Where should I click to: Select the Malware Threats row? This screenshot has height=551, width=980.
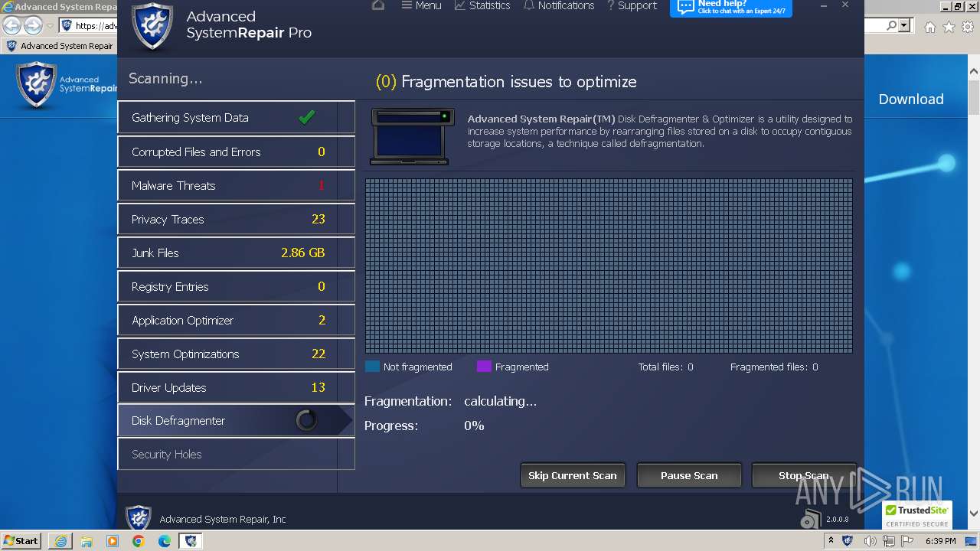(x=236, y=185)
